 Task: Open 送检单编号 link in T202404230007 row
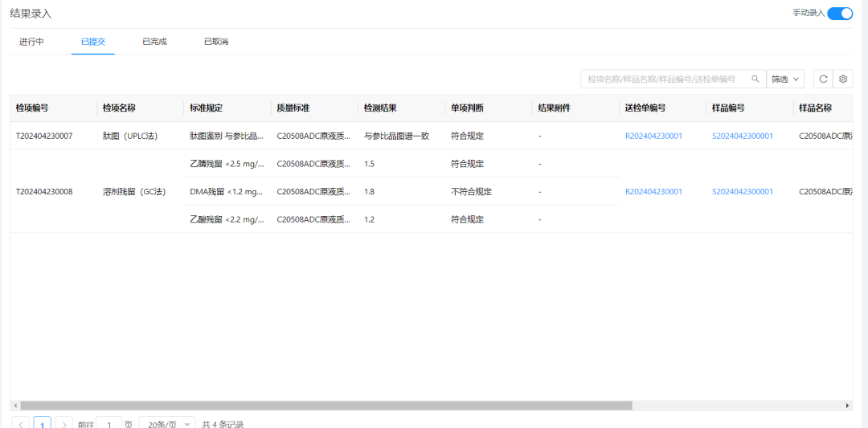point(653,136)
